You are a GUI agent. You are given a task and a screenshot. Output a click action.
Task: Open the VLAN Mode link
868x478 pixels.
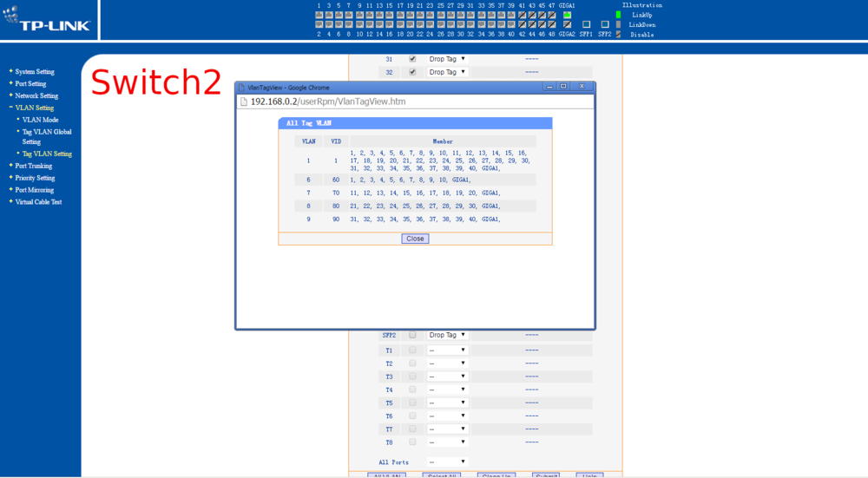41,120
